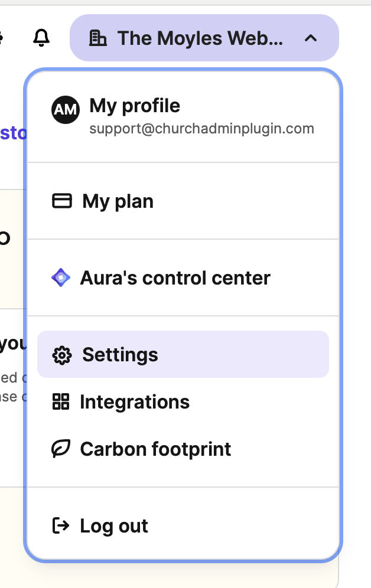
Task: Click the credit card icon for My plan
Action: [x=62, y=201]
